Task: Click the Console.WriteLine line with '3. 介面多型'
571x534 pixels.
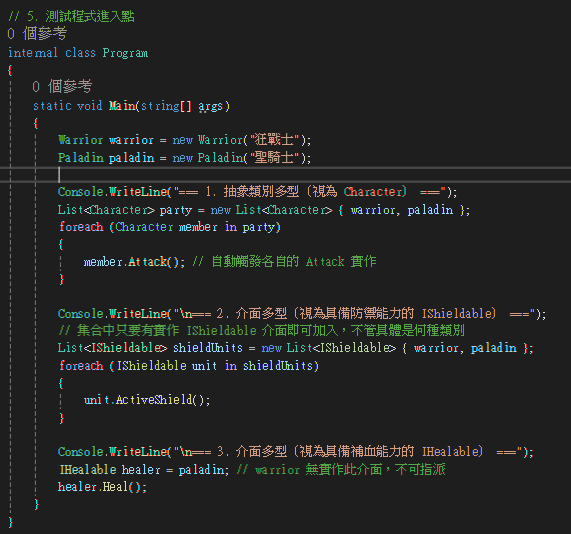Action: point(296,452)
